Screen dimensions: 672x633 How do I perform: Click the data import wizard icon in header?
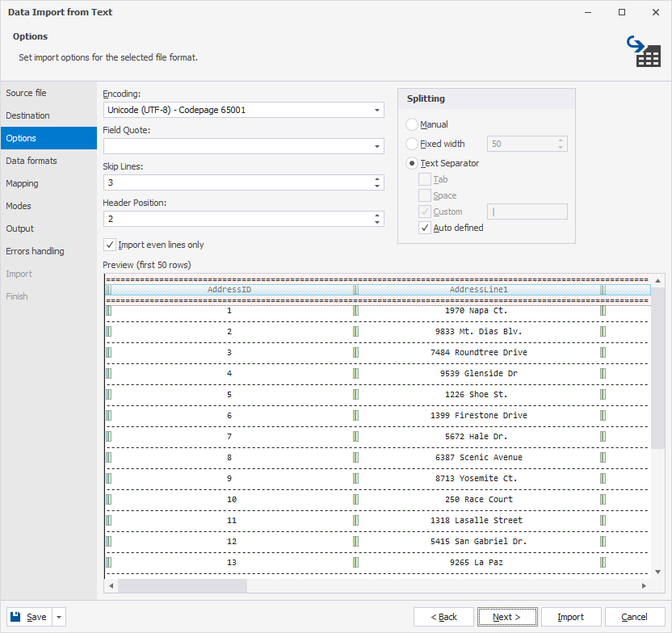coord(644,52)
